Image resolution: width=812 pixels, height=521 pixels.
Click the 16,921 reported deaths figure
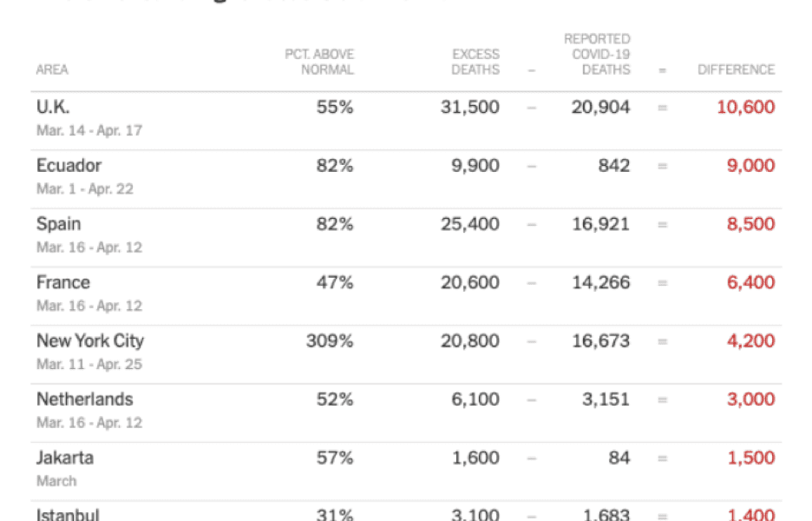600,225
